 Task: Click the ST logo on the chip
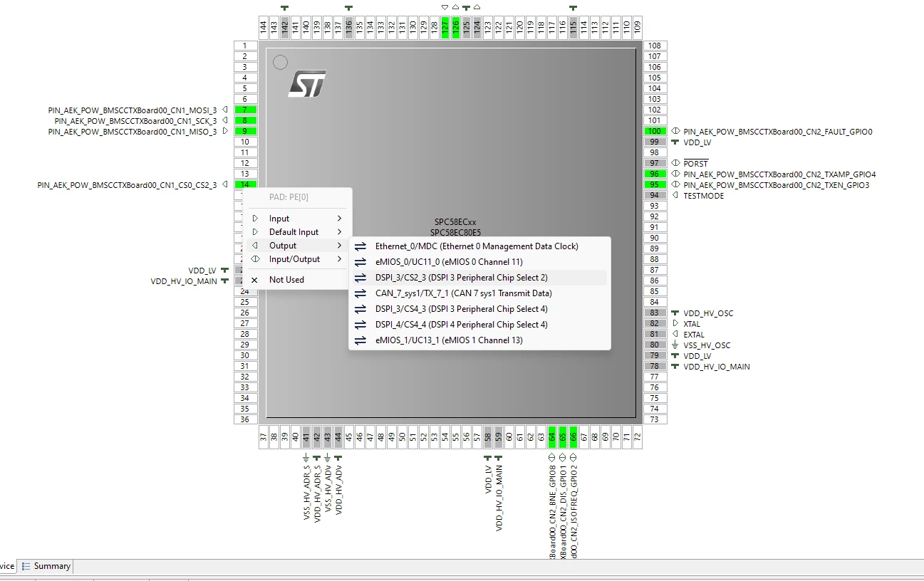308,83
